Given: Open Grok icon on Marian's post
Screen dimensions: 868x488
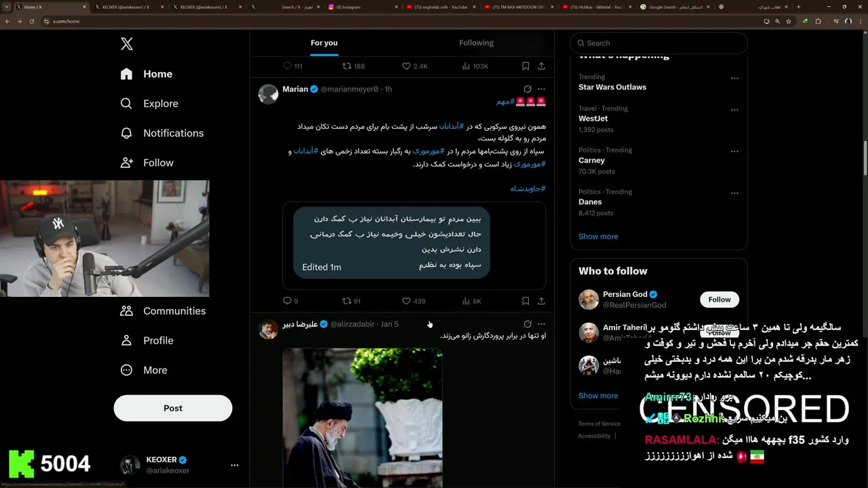Looking at the screenshot, I should click(528, 89).
